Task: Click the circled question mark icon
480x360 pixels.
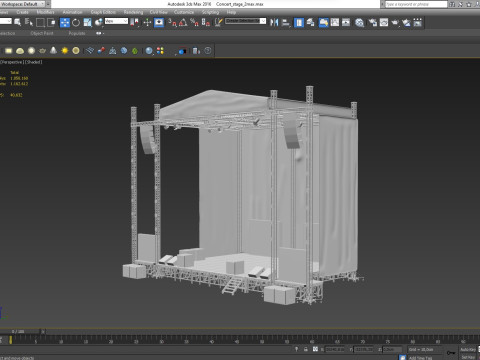Action: (208, 51)
